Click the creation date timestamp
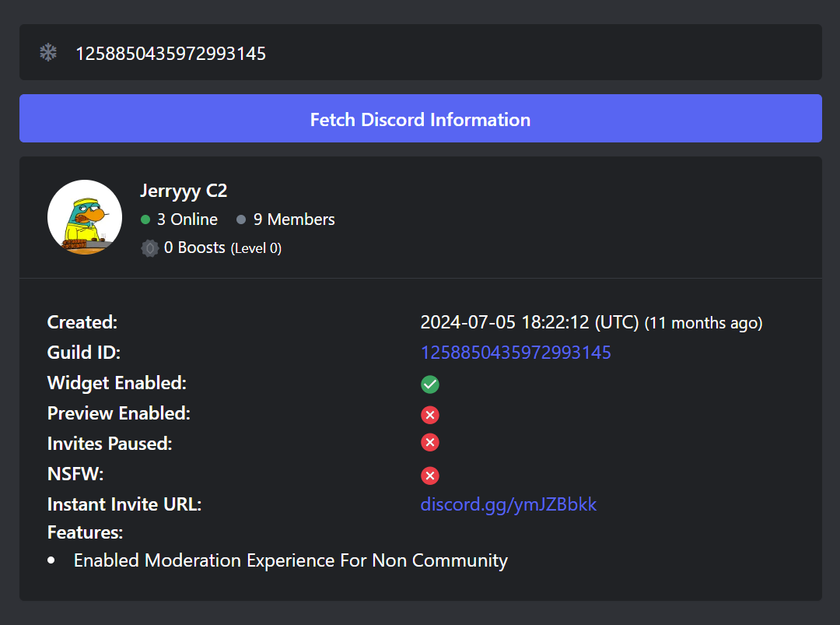The image size is (840, 625). (x=591, y=322)
